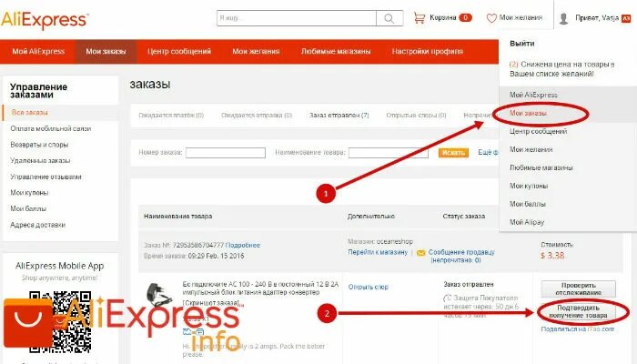Focus the Номер заказа input field
Image resolution: width=637 pixels, height=364 pixels.
point(226,153)
